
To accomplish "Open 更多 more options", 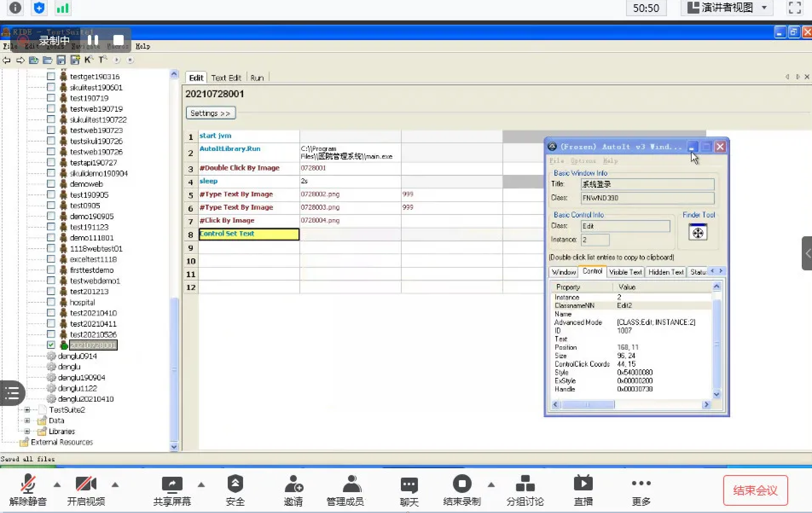I will click(641, 490).
